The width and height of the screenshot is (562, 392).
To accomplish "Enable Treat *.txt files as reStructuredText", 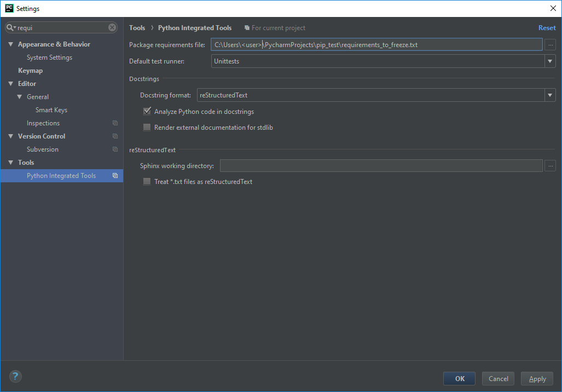I will [147, 181].
